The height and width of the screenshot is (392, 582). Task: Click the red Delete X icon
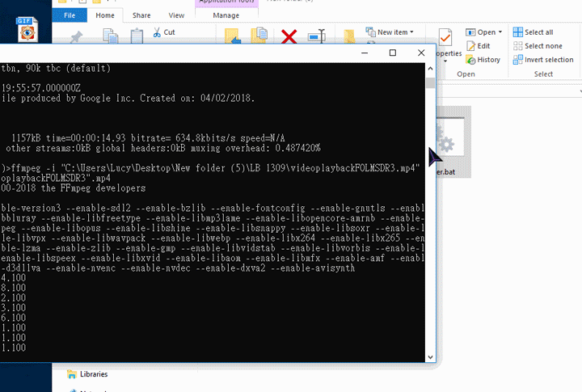click(x=289, y=36)
